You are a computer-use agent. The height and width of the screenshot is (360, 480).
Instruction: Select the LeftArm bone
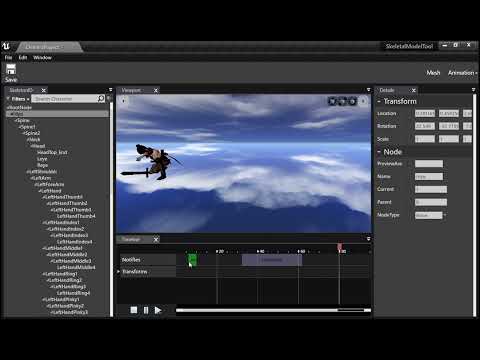[x=42, y=178]
